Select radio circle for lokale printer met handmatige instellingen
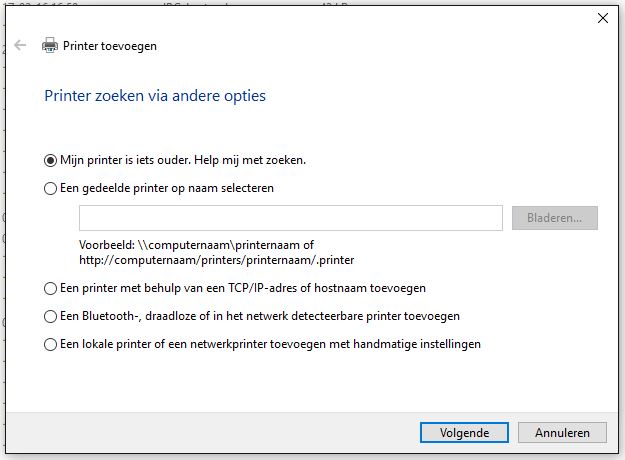Viewport: 625px width, 460px height. pos(50,344)
